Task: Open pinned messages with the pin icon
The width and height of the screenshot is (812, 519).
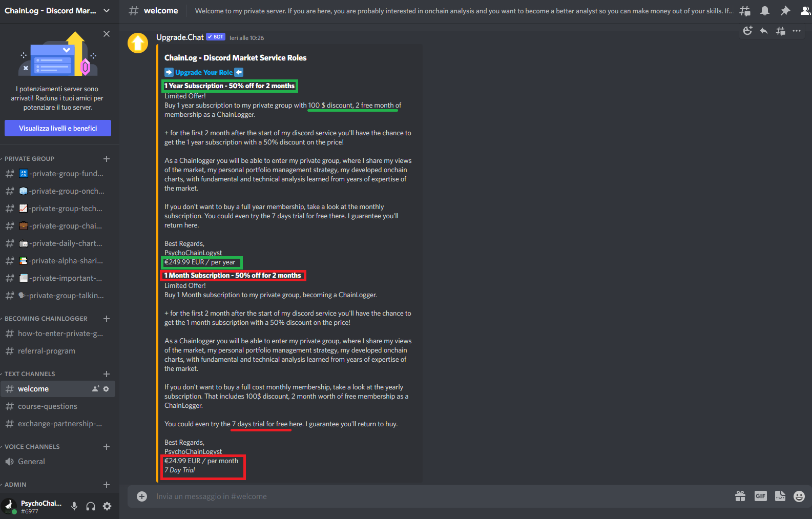Action: pos(785,11)
